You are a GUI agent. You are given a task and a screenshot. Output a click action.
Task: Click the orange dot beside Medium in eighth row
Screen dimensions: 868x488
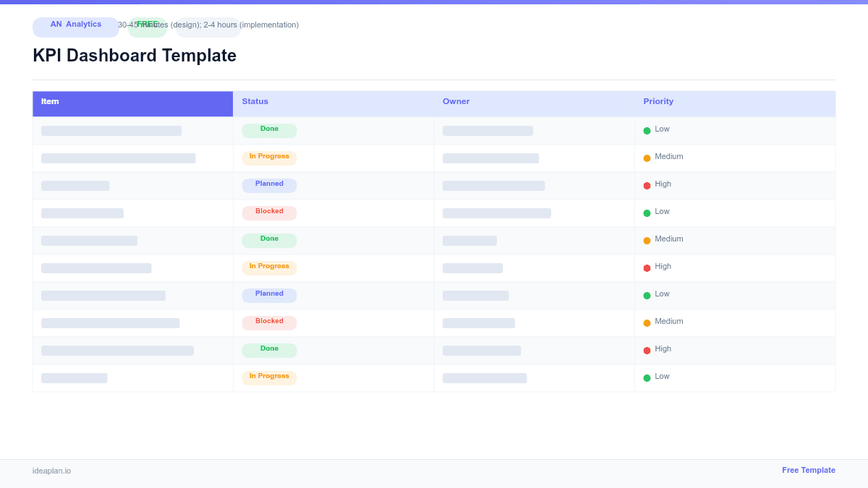point(647,322)
